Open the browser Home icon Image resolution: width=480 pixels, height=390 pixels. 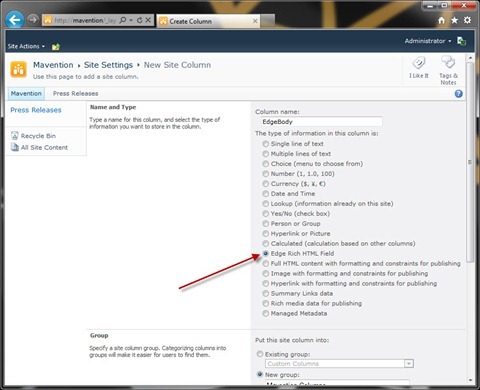click(441, 20)
